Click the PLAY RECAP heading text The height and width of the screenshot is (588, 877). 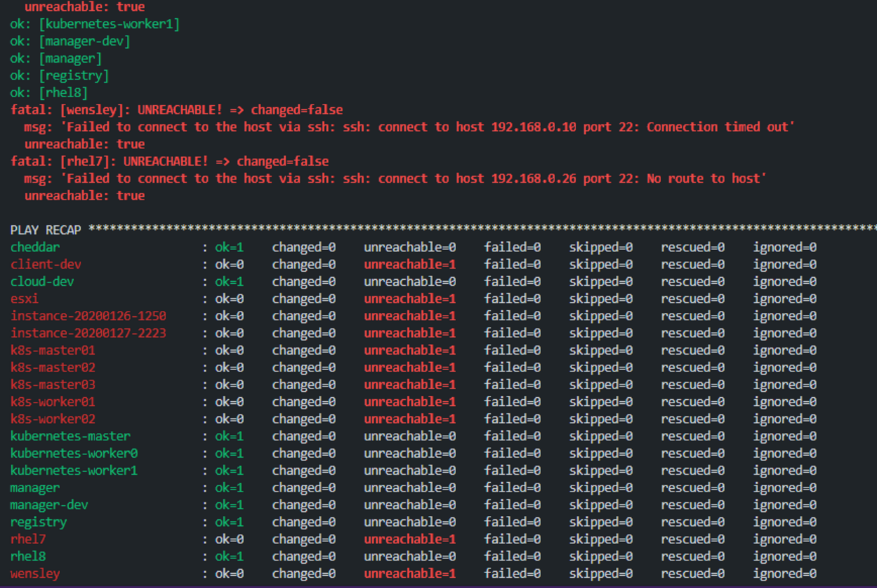[x=45, y=230]
